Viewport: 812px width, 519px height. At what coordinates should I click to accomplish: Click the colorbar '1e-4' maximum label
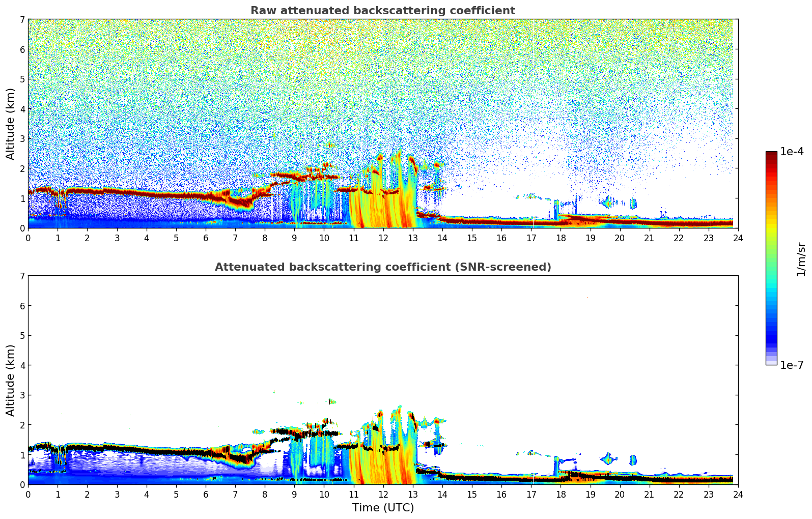point(792,152)
